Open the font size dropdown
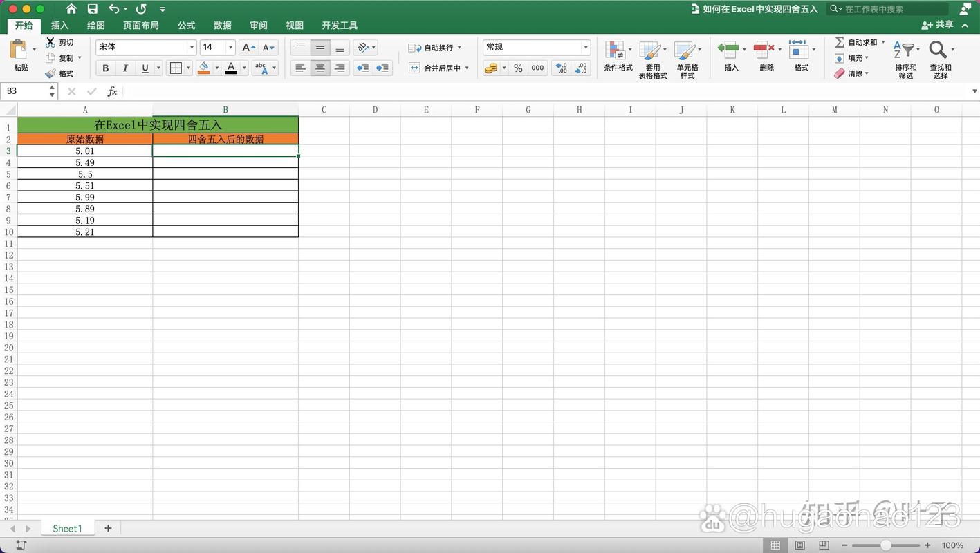The width and height of the screenshot is (980, 553). point(230,48)
